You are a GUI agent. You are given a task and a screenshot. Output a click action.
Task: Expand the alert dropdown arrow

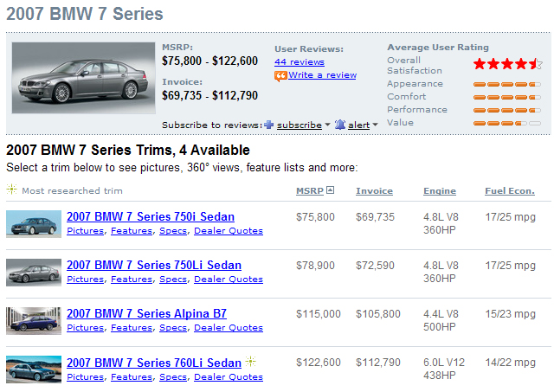click(x=375, y=125)
